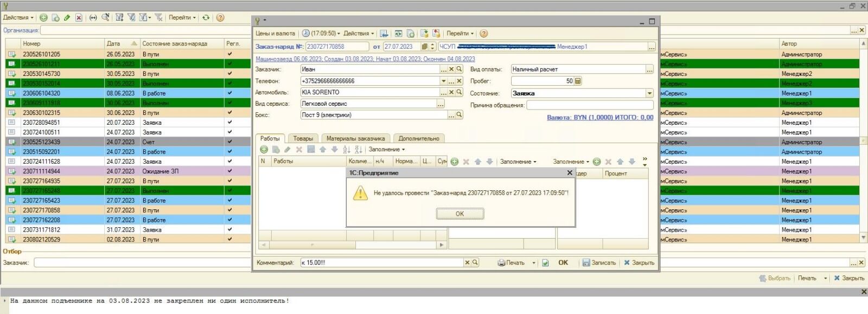Image resolution: width=868 pixels, height=314 pixels.
Task: Close the 1С:Предприятие error dialog
Action: click(x=570, y=172)
